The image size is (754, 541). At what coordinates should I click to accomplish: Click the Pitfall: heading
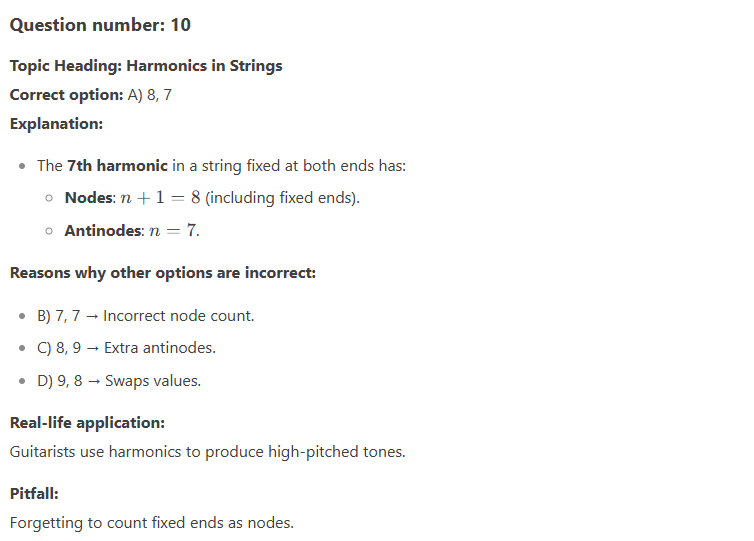click(34, 493)
